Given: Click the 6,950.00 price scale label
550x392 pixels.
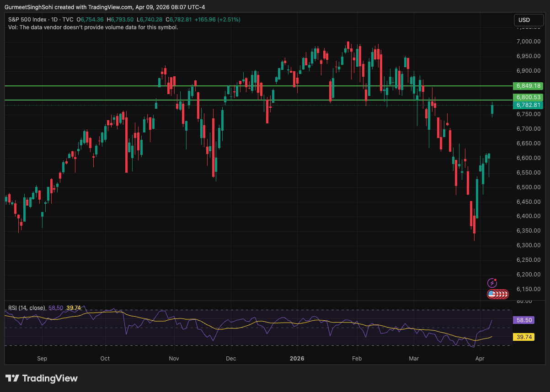Looking at the screenshot, I should pos(528,56).
